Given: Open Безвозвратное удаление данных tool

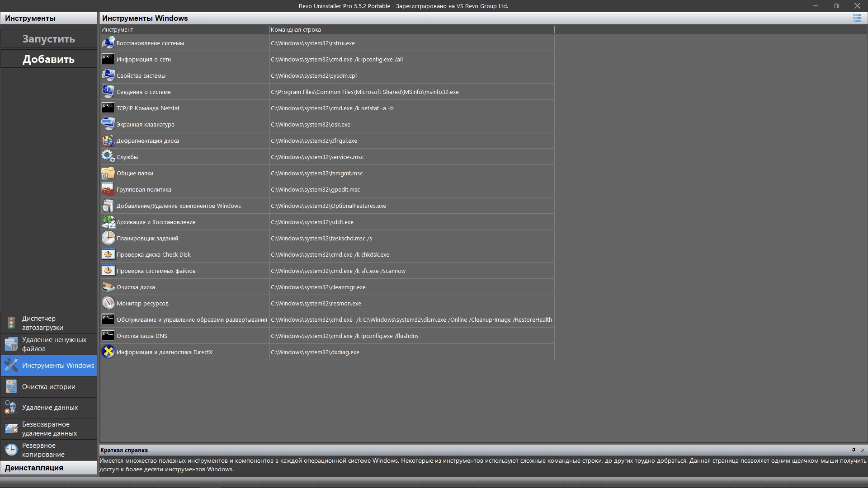Looking at the screenshot, I should (x=49, y=428).
